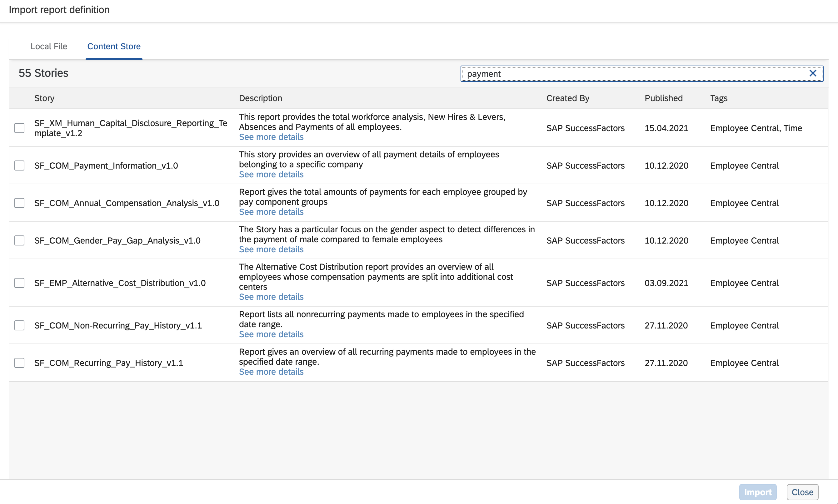Screen dimensions: 838x504
Task: Tick the Annual Compensation Analysis checkbox
Action: point(19,203)
